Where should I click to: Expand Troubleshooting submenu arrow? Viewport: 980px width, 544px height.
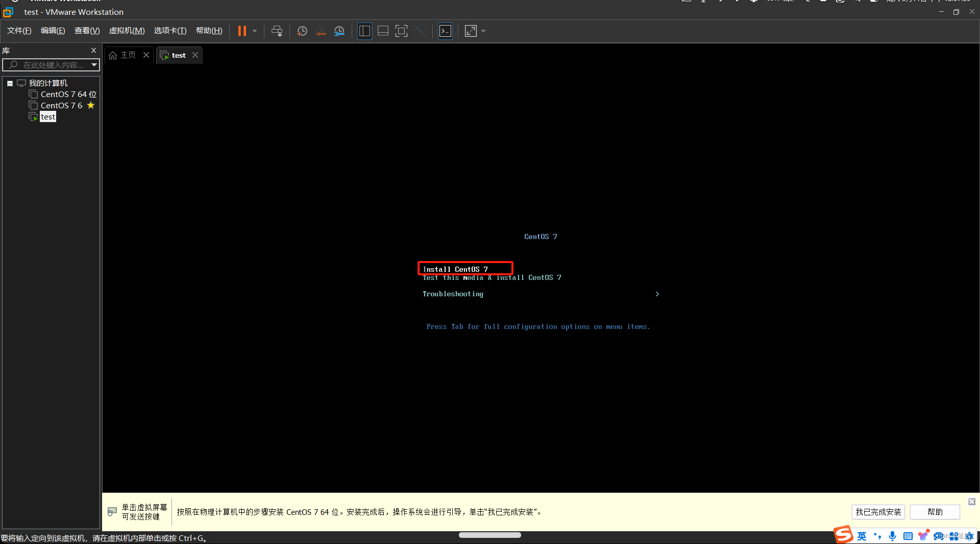coord(657,294)
